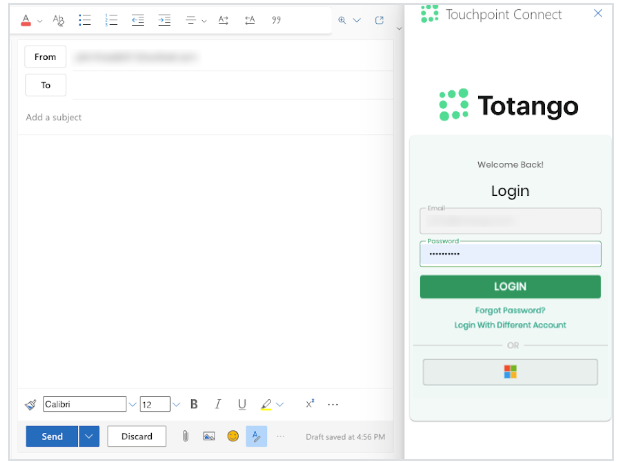617x462 pixels.
Task: Click the Password field
Action: coord(510,254)
